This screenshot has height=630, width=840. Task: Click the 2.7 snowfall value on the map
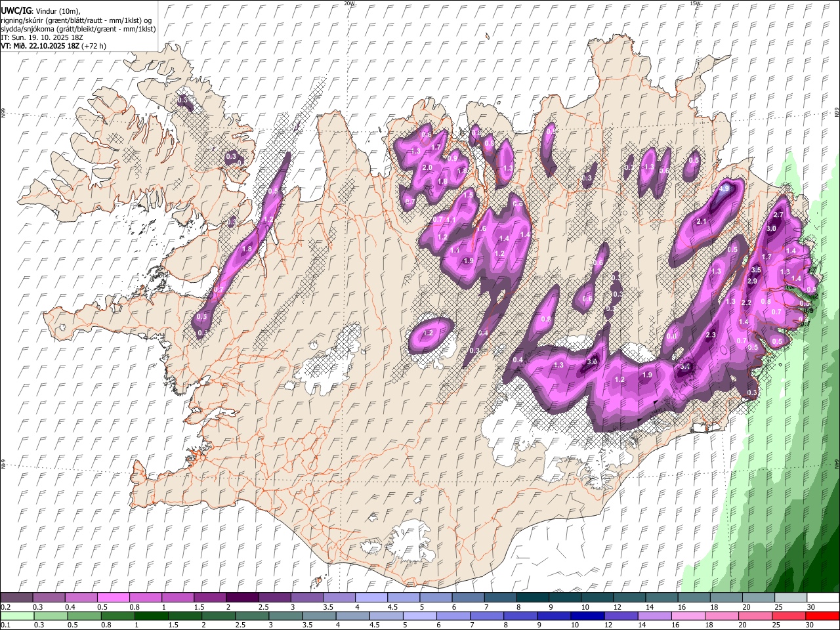click(x=779, y=215)
